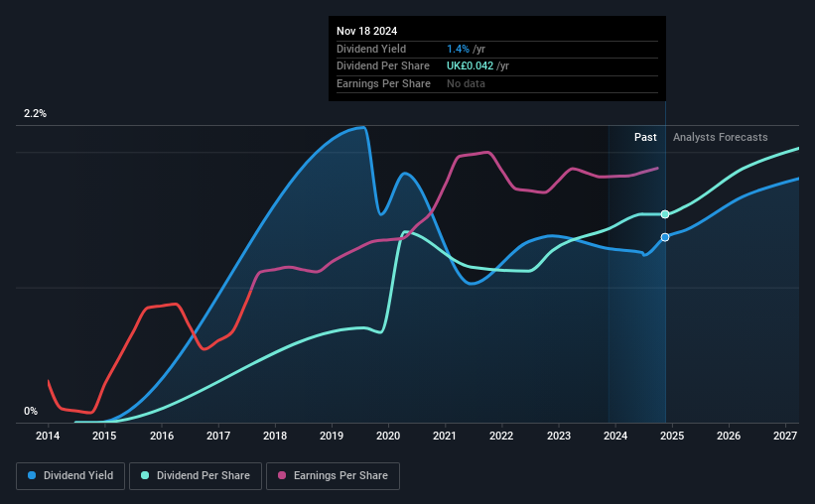The width and height of the screenshot is (815, 504).
Task: Click the teal dot in Dividend Per Share legend
Action: point(145,475)
